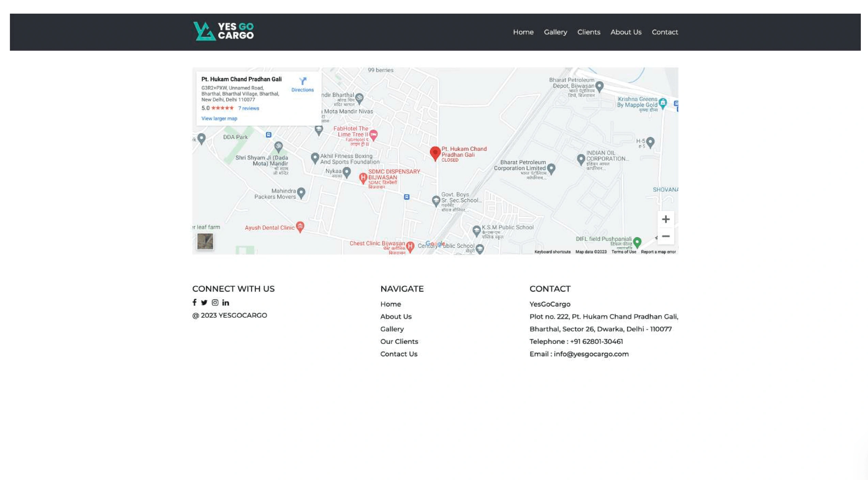Open Gallery in the top navigation

555,32
